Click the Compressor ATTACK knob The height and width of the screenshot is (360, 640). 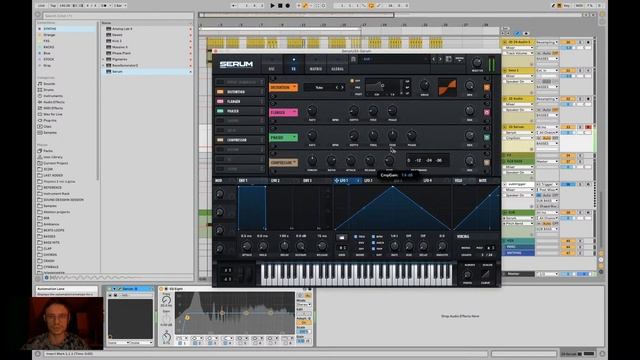pyautogui.click(x=350, y=160)
